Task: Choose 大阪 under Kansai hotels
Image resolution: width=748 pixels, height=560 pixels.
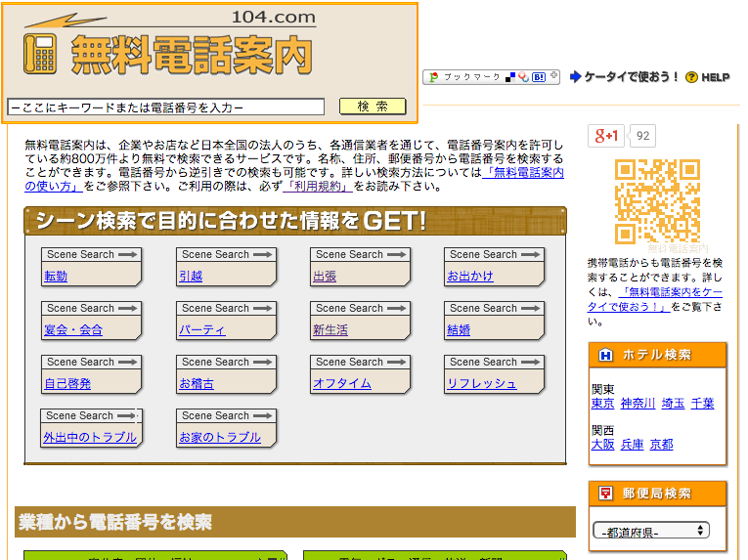Action: point(602,444)
